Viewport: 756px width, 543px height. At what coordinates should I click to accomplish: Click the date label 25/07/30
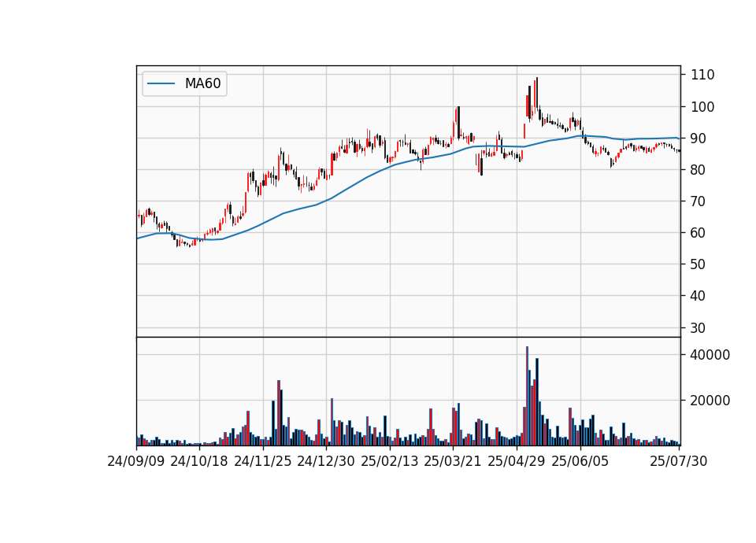tap(679, 462)
